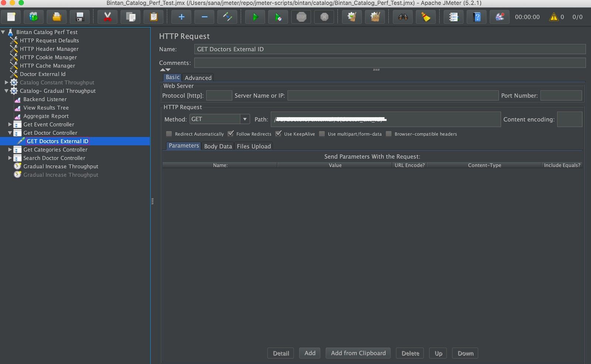Click the Reset Search icon
This screenshot has width=591, height=364.
pyautogui.click(x=426, y=17)
